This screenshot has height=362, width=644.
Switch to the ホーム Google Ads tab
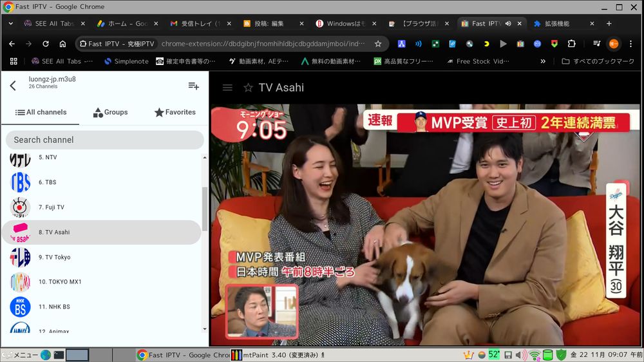tap(128, 23)
